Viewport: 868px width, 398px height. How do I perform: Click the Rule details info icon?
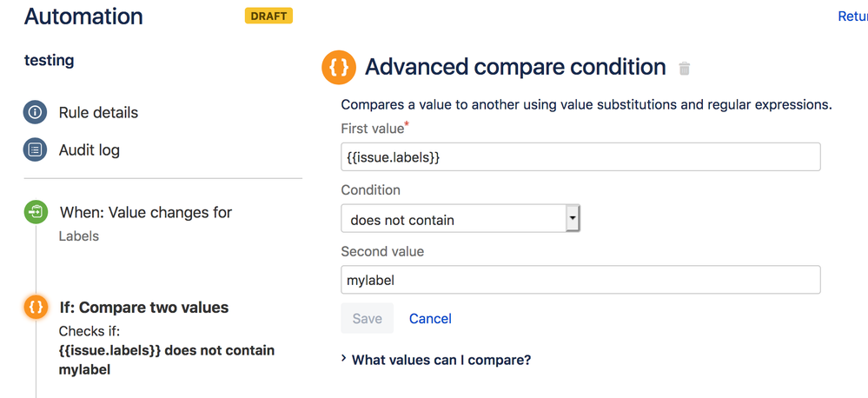[35, 112]
